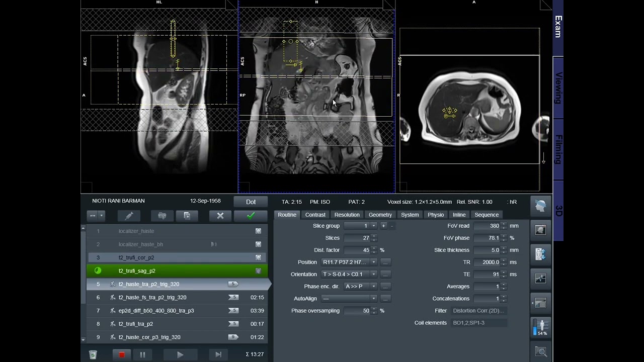Image resolution: width=644 pixels, height=362 pixels.
Task: Open the view mode dropdown arrow
Action: click(x=101, y=216)
